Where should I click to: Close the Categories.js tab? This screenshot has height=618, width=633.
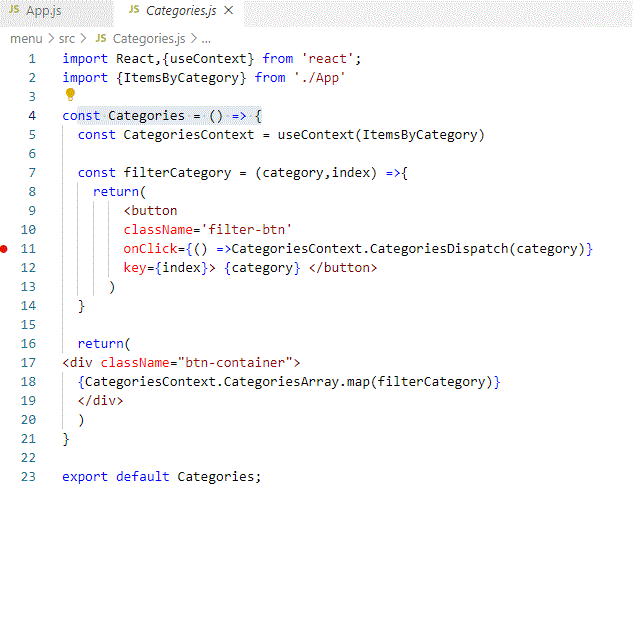pyautogui.click(x=228, y=10)
